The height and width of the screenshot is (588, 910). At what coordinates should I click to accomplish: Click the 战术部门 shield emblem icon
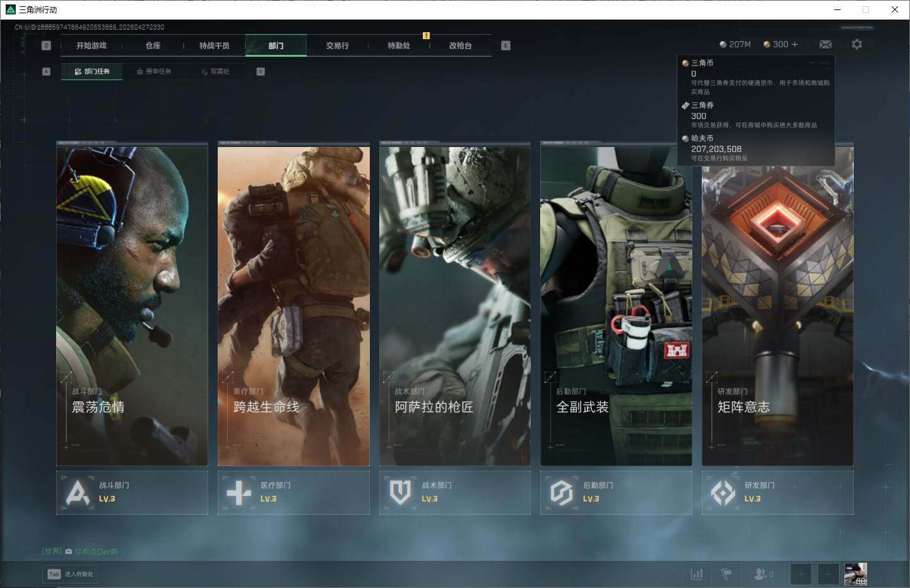pyautogui.click(x=400, y=492)
